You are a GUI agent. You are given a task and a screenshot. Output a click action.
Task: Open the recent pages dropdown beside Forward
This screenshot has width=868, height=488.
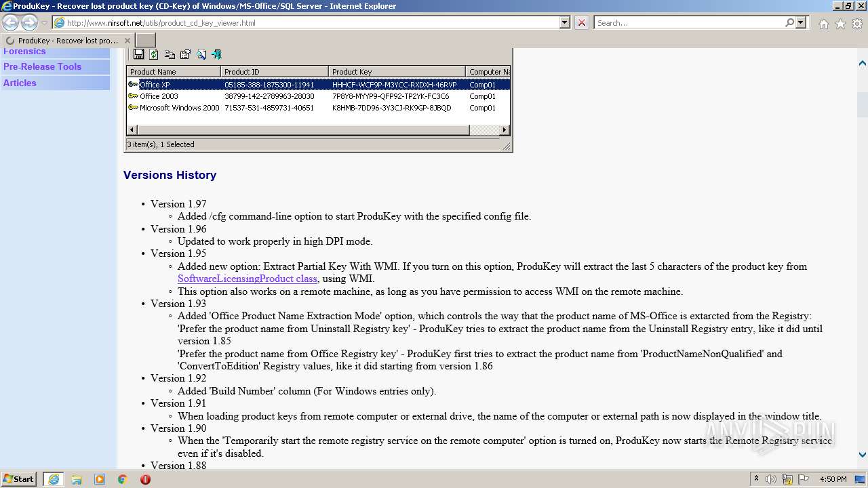coord(44,23)
